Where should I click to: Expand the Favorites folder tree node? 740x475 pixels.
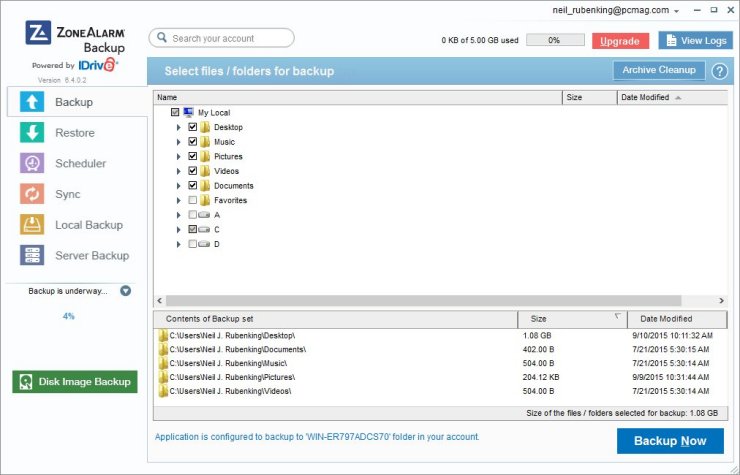(178, 201)
